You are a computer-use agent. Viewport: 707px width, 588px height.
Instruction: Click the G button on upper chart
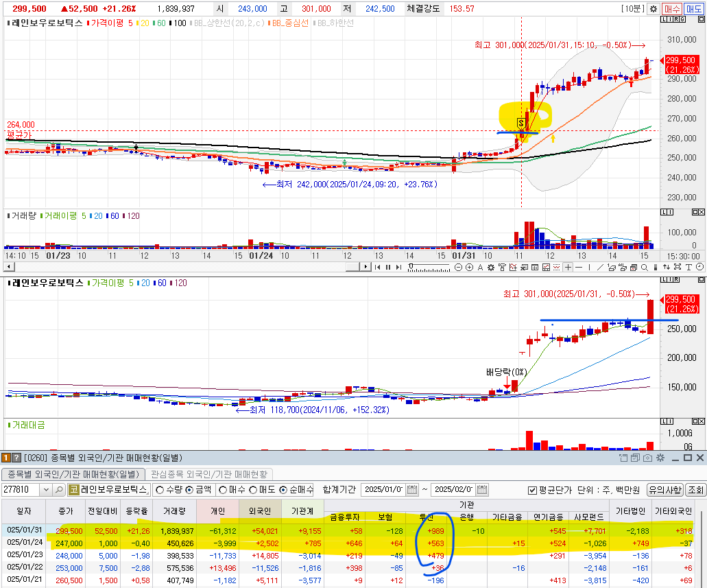(x=682, y=19)
